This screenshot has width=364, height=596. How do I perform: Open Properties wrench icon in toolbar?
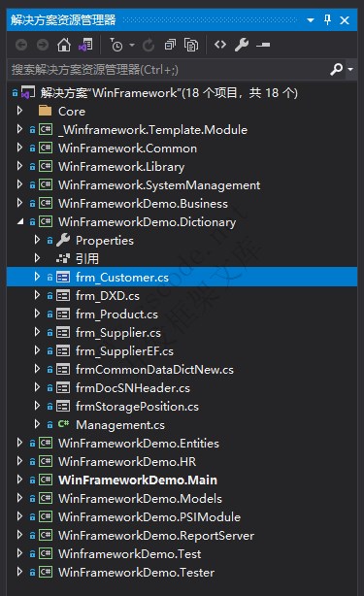click(242, 45)
